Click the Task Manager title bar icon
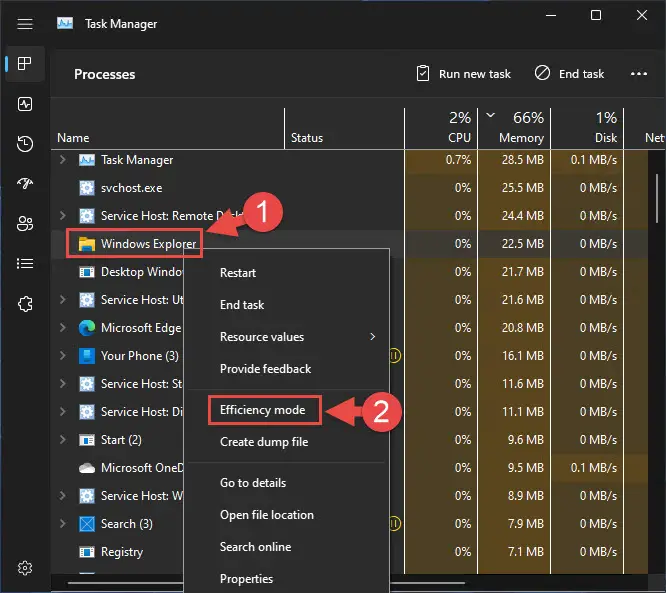666x593 pixels. click(65, 23)
